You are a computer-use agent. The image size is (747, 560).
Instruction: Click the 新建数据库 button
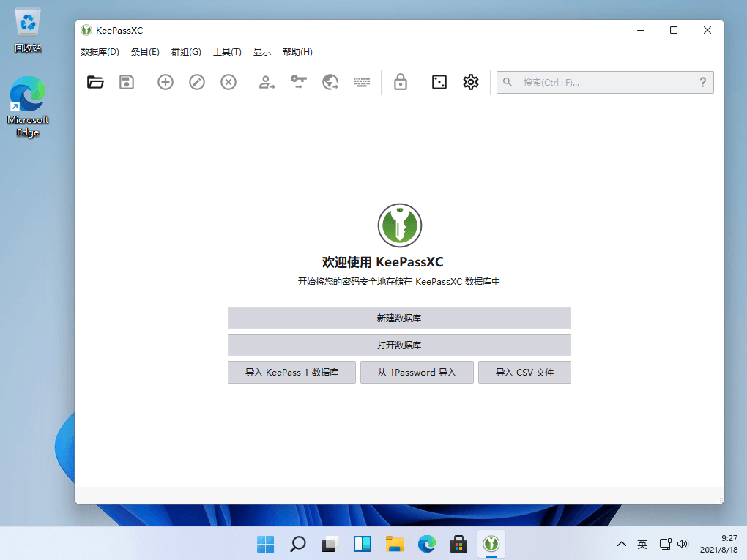(x=399, y=318)
